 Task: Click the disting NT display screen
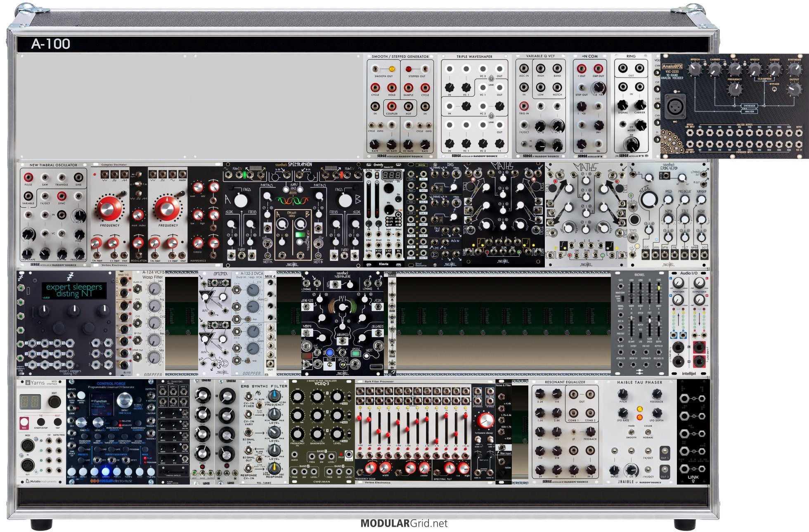(74, 290)
